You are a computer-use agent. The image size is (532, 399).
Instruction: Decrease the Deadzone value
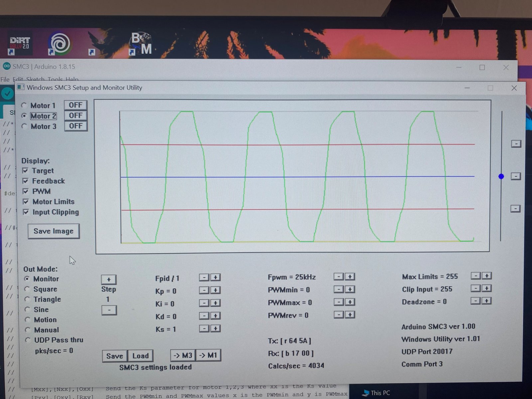tap(476, 301)
